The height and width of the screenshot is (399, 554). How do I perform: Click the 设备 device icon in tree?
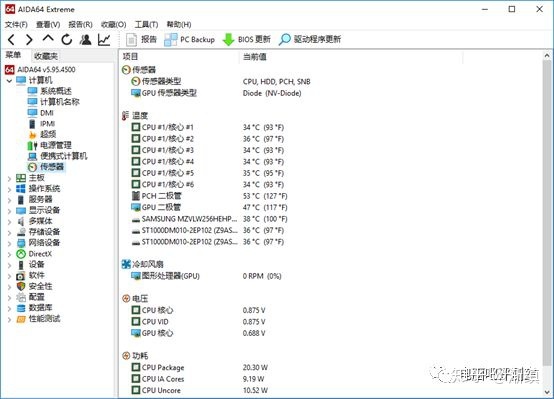(x=21, y=265)
